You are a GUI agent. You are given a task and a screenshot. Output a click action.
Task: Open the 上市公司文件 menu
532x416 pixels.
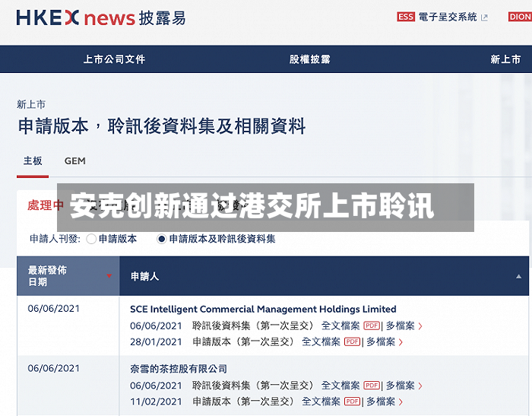click(114, 59)
